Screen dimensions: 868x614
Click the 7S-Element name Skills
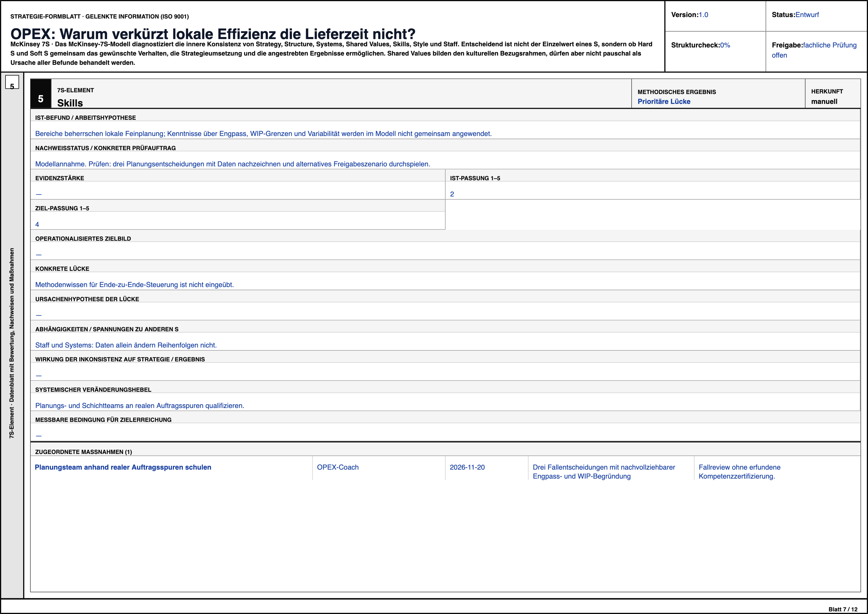coord(70,103)
